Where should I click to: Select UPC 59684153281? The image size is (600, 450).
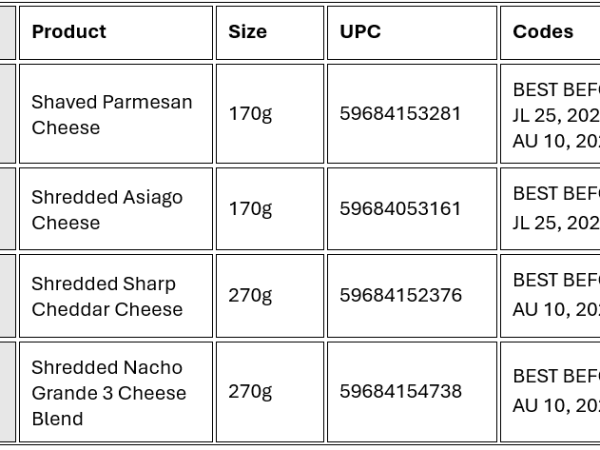400,114
